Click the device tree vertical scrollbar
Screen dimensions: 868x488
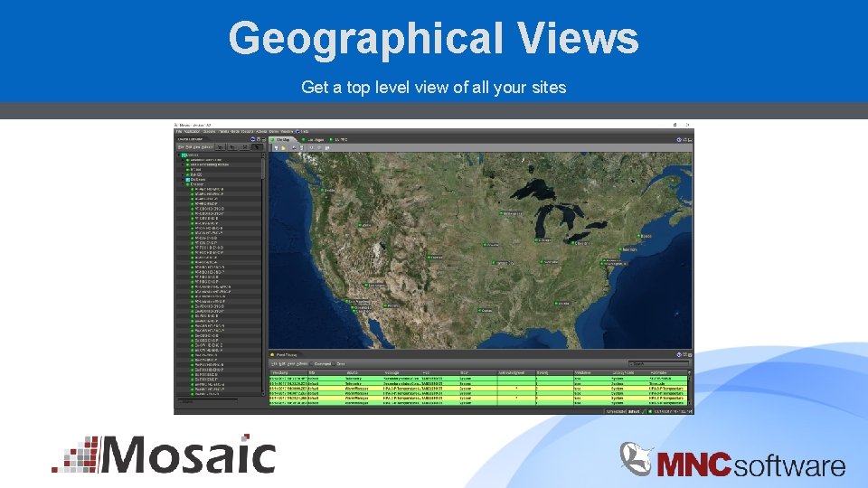[x=263, y=274]
